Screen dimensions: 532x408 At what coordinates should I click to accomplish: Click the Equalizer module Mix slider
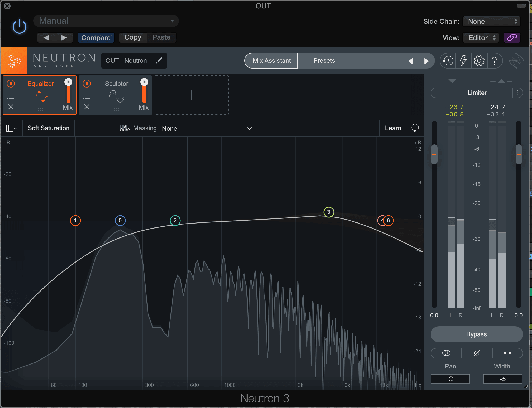point(68,91)
